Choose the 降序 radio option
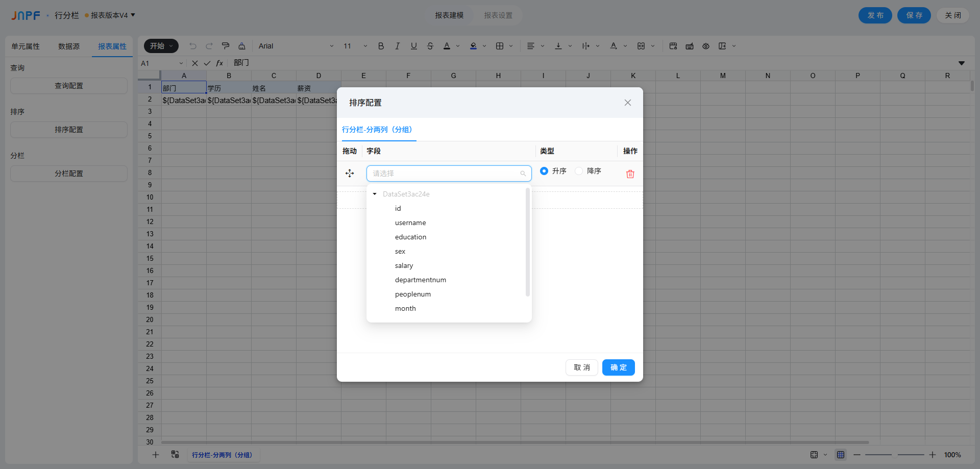980x469 pixels. point(579,171)
